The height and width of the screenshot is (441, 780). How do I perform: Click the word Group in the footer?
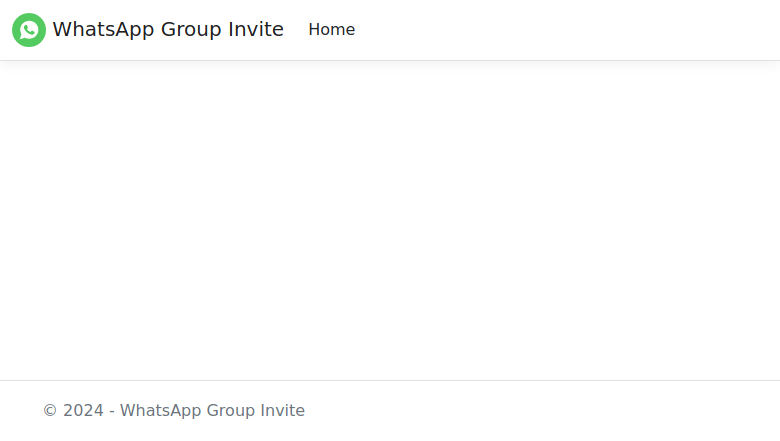point(231,411)
